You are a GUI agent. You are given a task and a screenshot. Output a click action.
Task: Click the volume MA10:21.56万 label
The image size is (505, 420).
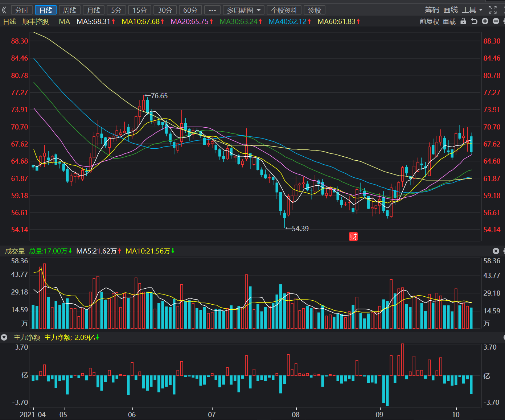point(150,251)
